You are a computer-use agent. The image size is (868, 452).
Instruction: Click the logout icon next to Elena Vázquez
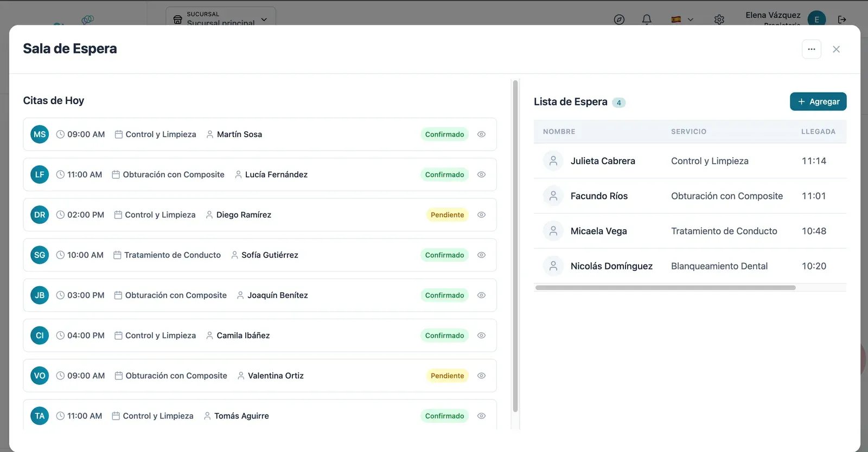pyautogui.click(x=842, y=20)
